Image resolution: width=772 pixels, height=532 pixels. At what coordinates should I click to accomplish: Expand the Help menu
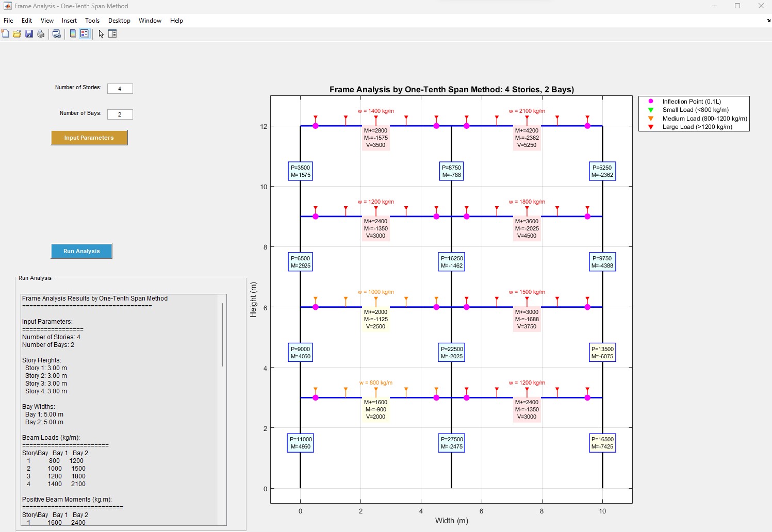pos(176,21)
